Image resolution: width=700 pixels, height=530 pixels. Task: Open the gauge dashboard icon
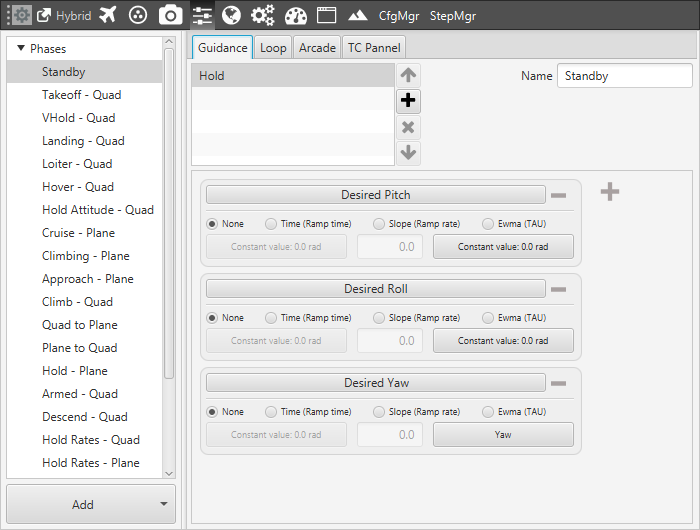[296, 16]
